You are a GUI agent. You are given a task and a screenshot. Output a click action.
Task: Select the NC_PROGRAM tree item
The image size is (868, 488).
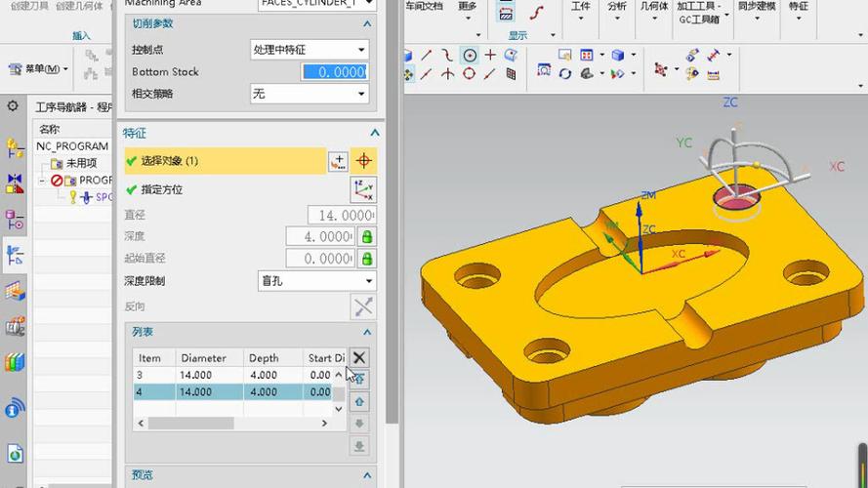point(72,146)
